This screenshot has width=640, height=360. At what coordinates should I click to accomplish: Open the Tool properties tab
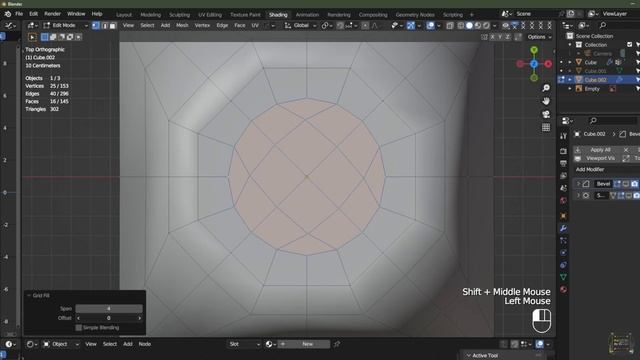pos(564,136)
